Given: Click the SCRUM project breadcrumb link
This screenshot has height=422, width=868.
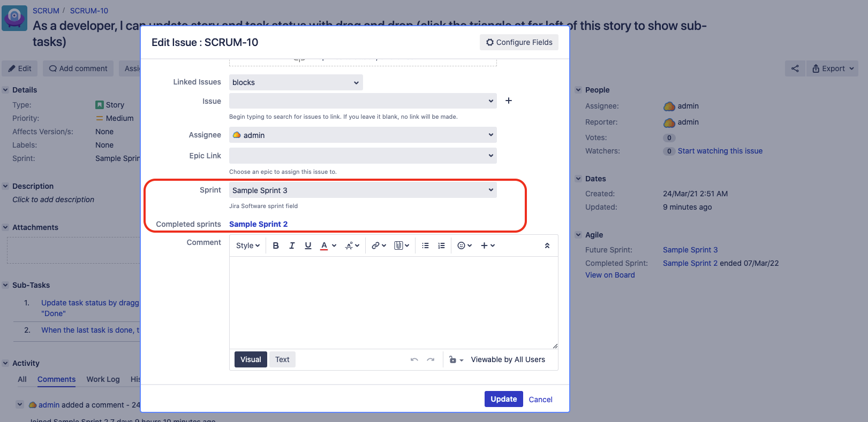Looking at the screenshot, I should pos(46,11).
